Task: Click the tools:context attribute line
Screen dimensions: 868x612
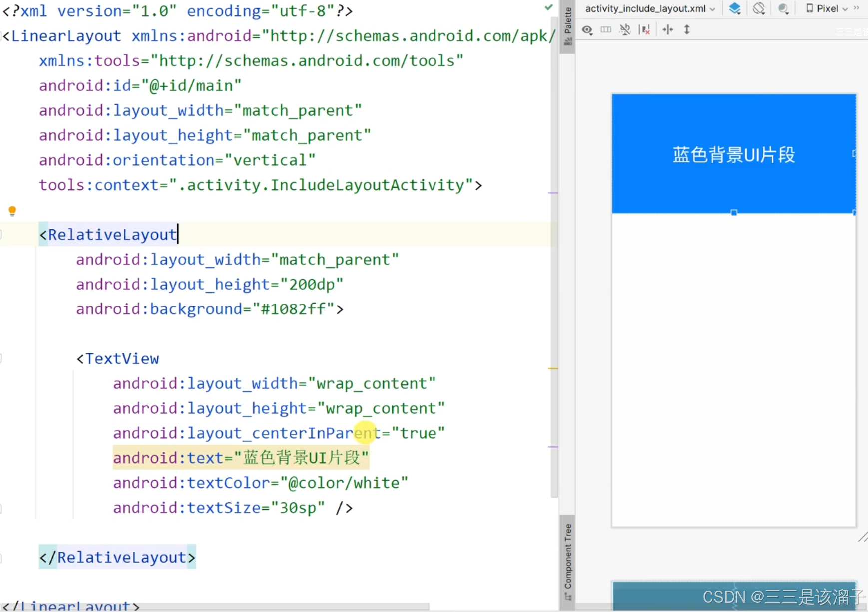Action: click(x=261, y=185)
